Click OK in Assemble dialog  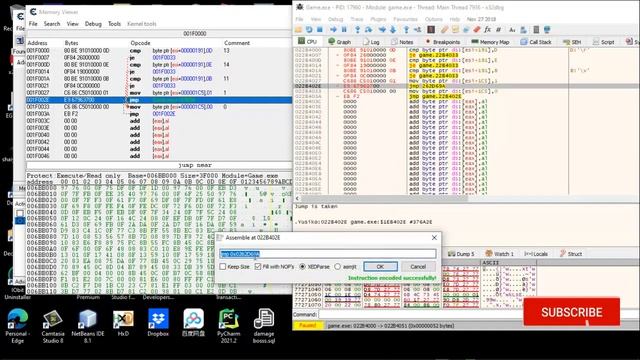[380, 267]
